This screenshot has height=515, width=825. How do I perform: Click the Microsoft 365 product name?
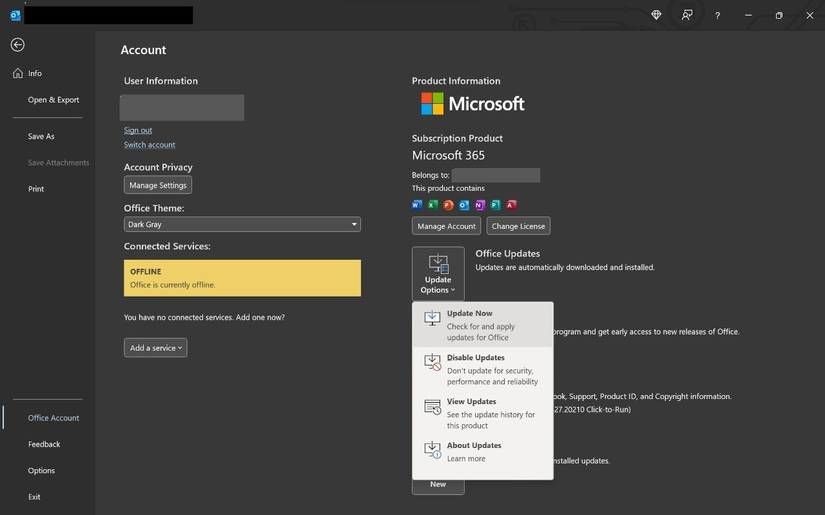tap(448, 155)
